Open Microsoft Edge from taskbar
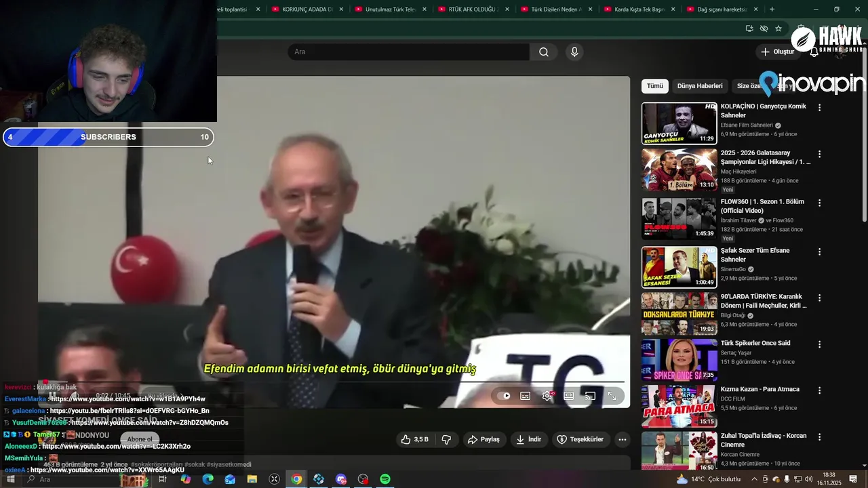The height and width of the screenshot is (488, 868). (208, 479)
